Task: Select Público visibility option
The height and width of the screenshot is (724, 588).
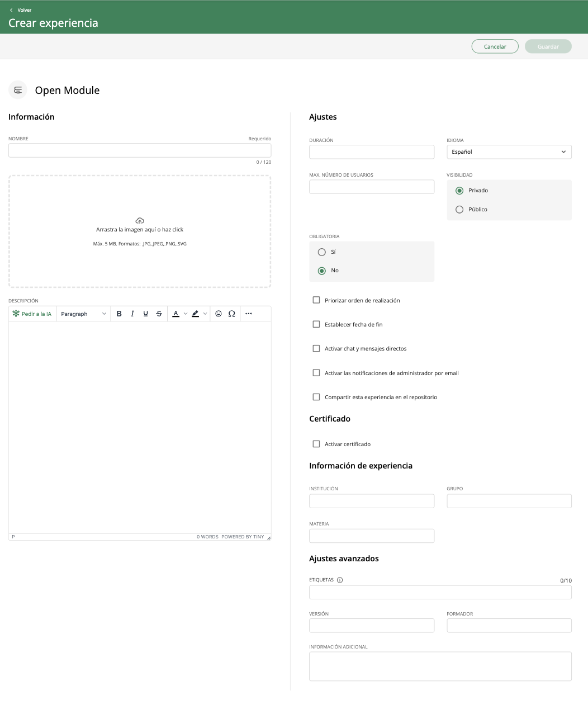Action: pyautogui.click(x=459, y=210)
